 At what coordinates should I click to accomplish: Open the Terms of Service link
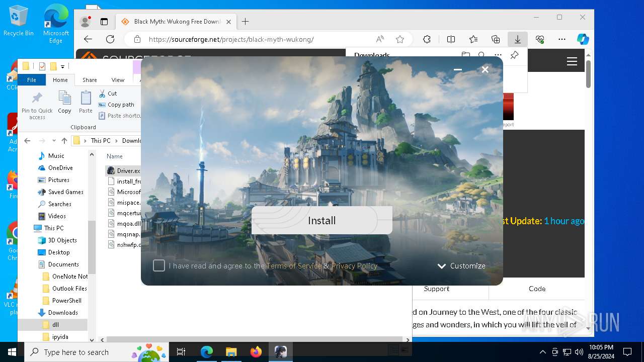point(294,265)
